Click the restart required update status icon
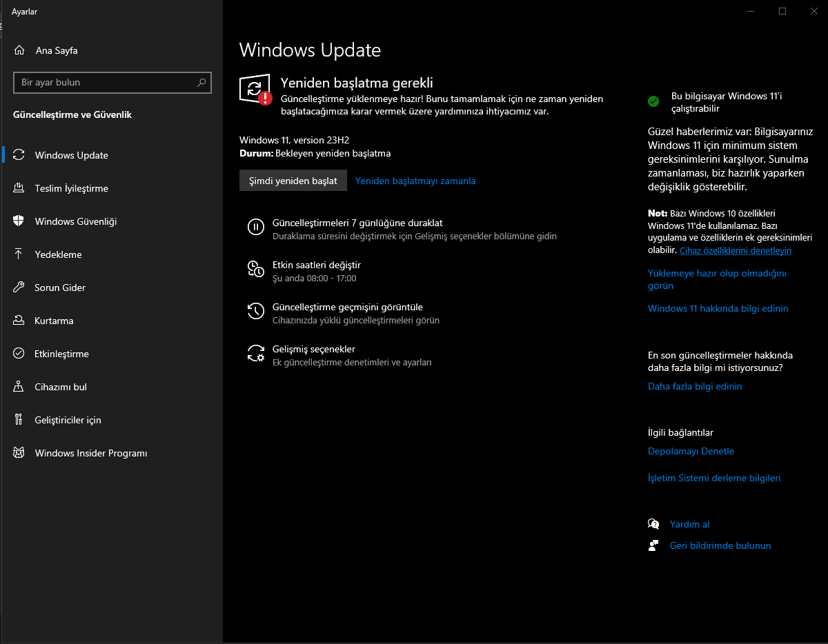 (255, 89)
